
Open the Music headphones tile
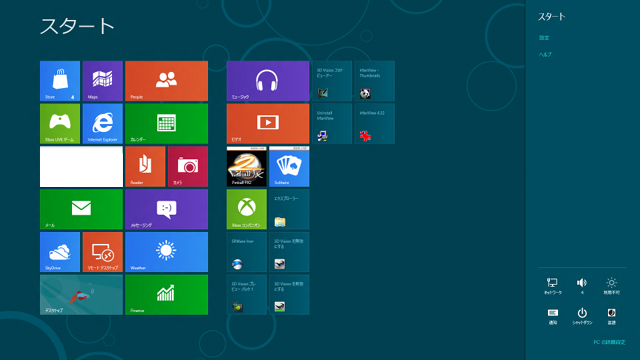[268, 81]
